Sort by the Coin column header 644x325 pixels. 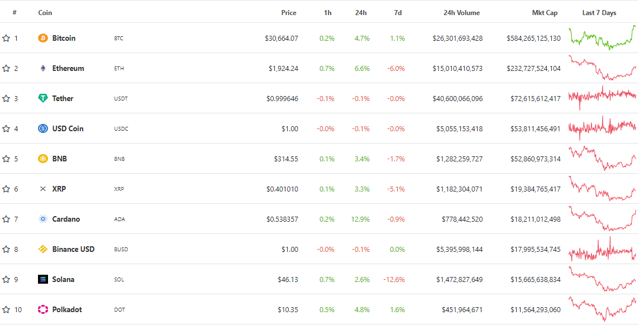click(45, 13)
